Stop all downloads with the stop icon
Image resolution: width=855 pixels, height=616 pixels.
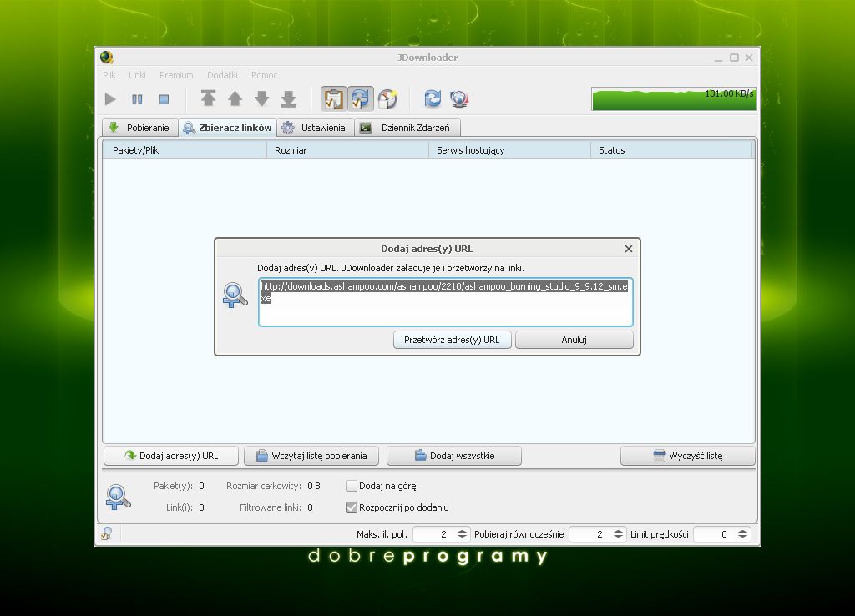(164, 99)
